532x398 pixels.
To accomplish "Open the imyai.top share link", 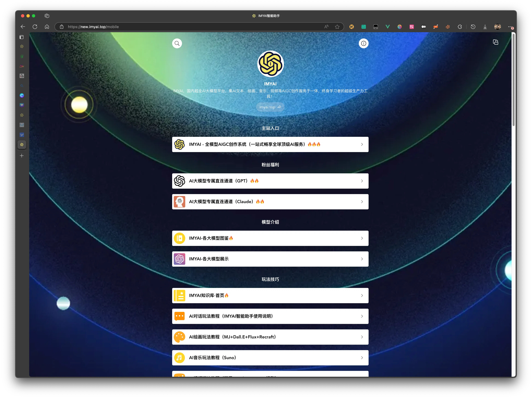I will click(x=270, y=107).
